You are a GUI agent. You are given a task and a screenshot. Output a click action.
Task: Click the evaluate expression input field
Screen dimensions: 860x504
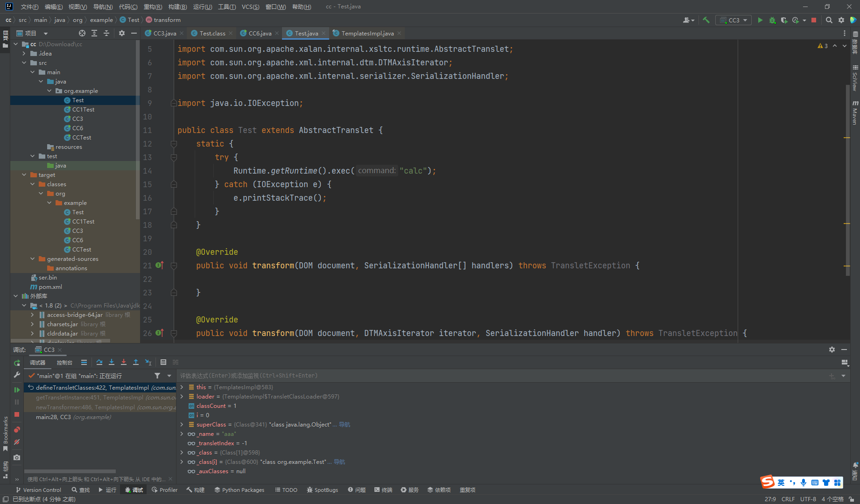coord(502,376)
